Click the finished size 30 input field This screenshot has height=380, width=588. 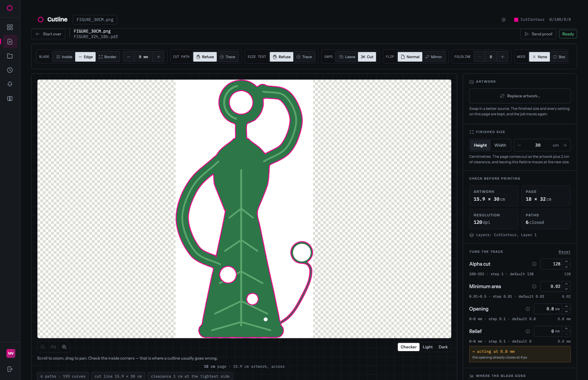[538, 145]
